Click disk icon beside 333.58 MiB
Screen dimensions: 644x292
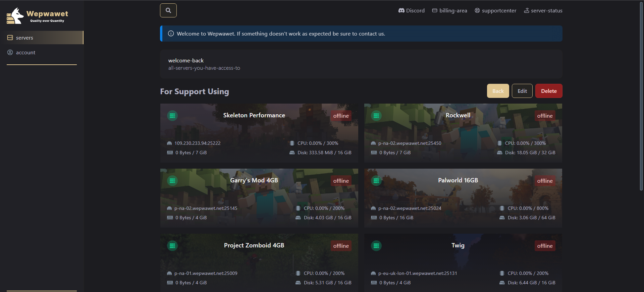point(292,153)
